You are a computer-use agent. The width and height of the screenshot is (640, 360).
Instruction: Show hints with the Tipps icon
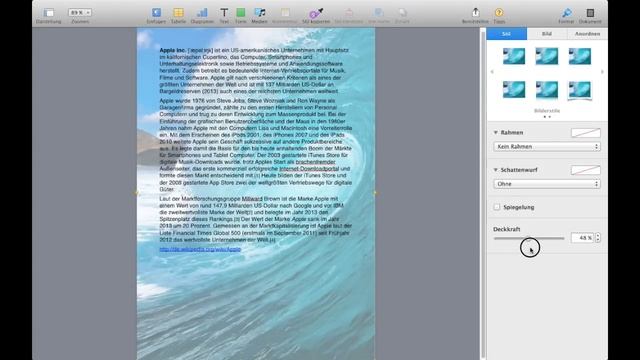(x=499, y=13)
